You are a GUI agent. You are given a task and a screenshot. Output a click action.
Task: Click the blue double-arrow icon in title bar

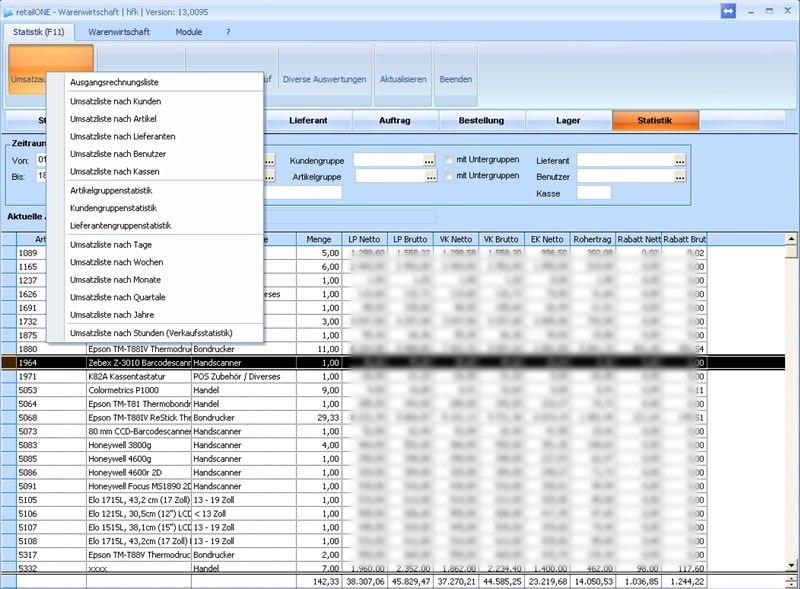[729, 10]
